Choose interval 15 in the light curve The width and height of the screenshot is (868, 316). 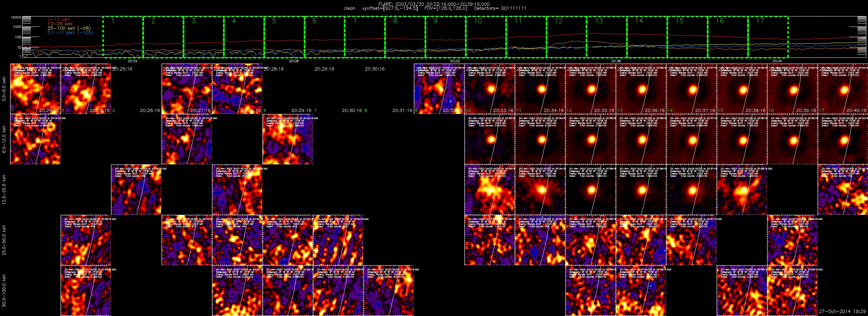pyautogui.click(x=687, y=37)
